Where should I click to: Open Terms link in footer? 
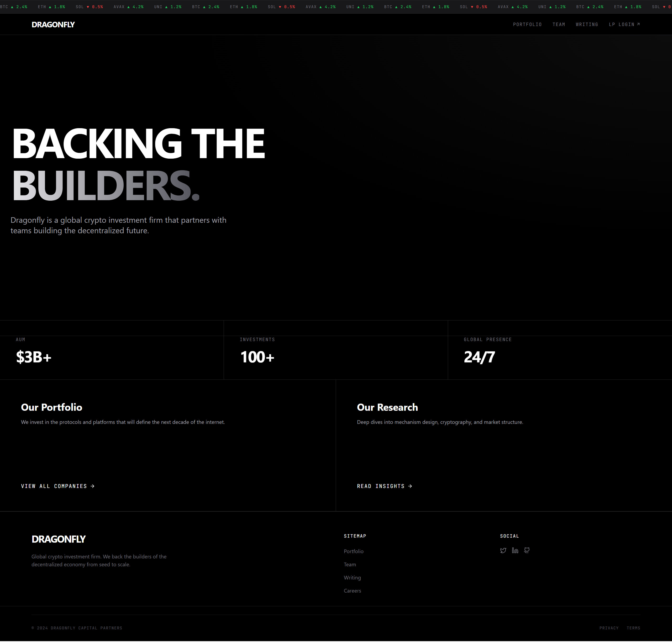[633, 628]
